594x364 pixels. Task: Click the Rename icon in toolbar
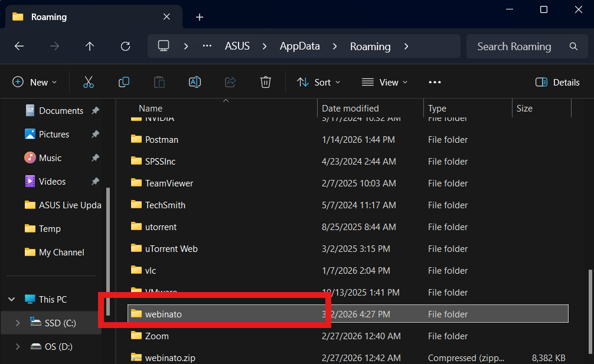coord(195,82)
